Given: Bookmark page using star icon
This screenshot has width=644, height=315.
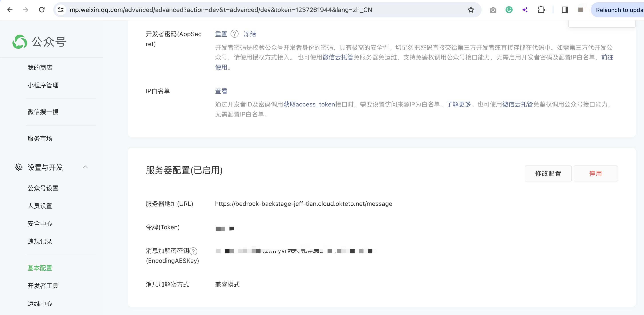Looking at the screenshot, I should (x=471, y=10).
